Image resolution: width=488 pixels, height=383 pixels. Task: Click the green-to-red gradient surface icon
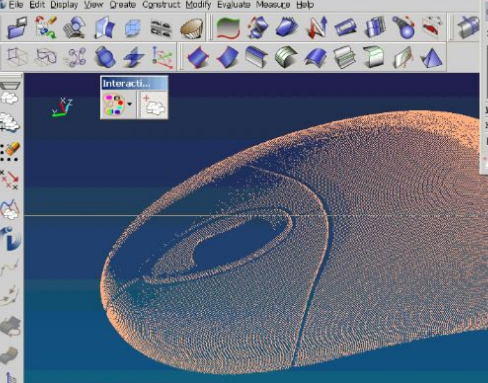[x=228, y=28]
